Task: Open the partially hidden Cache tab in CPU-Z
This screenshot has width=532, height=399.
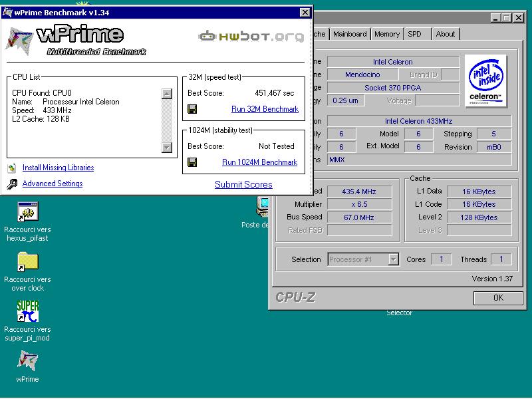Action: 320,34
